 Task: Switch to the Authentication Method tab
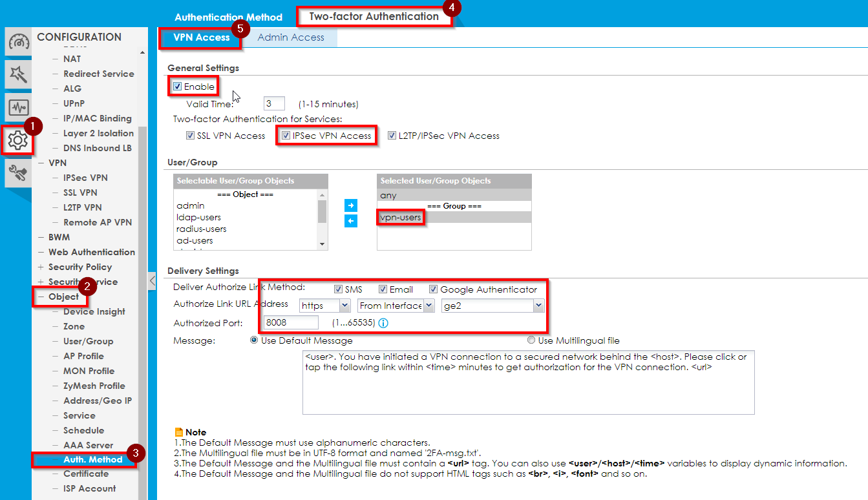coord(228,17)
